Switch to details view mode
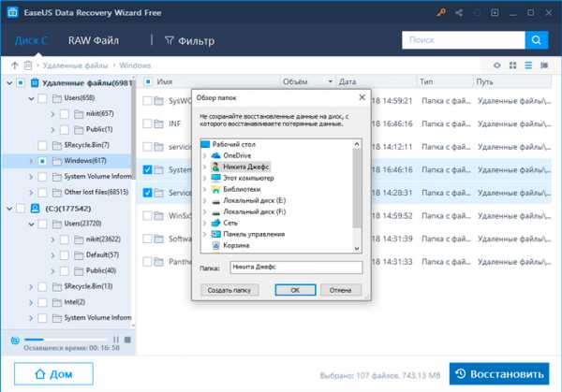 (x=544, y=65)
